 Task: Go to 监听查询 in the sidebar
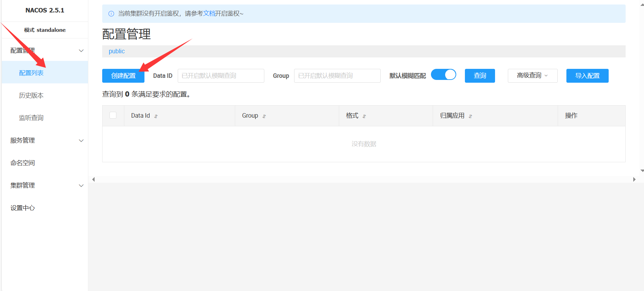point(31,118)
